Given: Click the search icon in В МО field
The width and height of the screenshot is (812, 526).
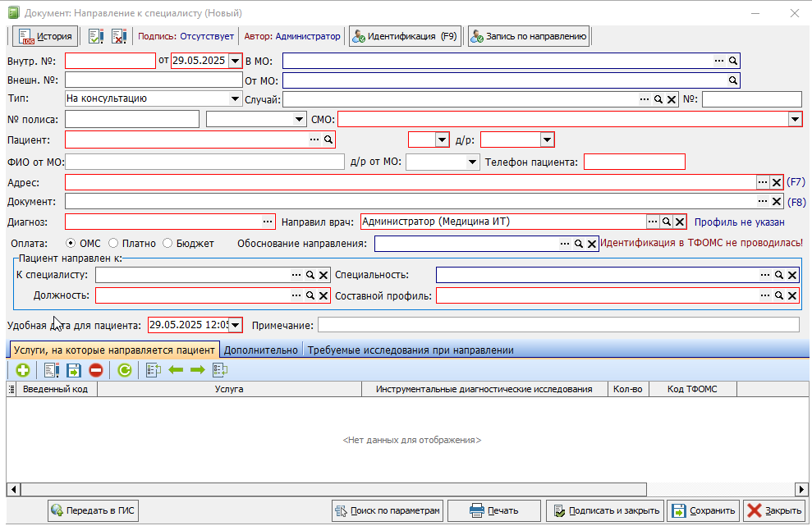Looking at the screenshot, I should tap(732, 61).
